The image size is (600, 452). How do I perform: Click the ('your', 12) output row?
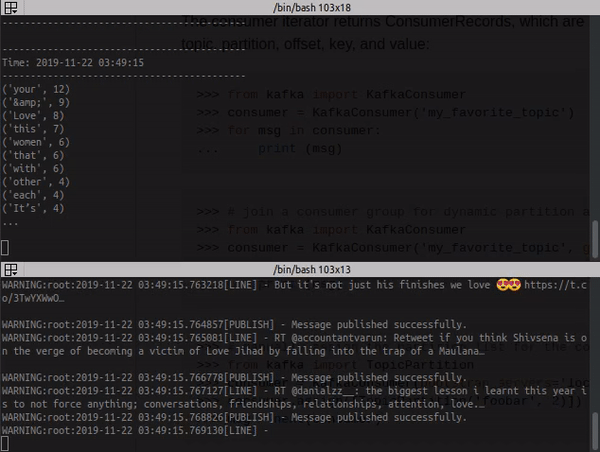click(36, 89)
